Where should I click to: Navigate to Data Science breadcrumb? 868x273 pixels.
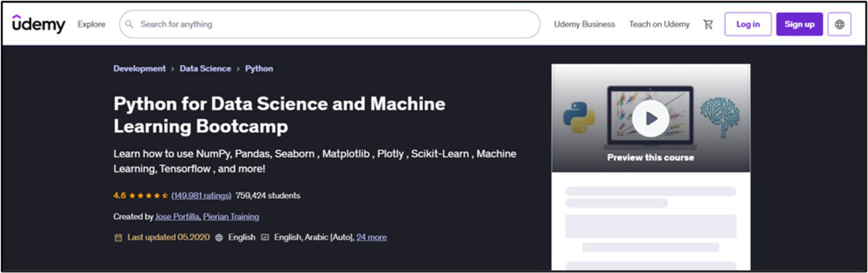[205, 68]
